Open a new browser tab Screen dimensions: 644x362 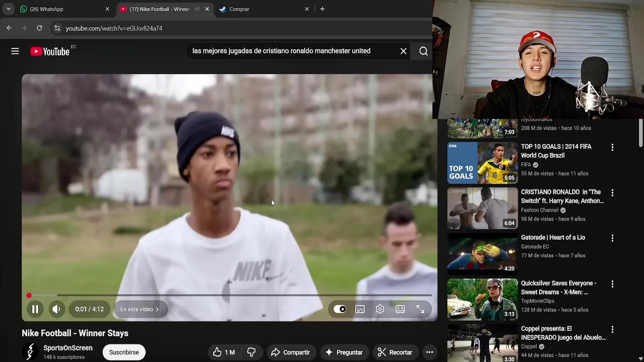point(323,9)
